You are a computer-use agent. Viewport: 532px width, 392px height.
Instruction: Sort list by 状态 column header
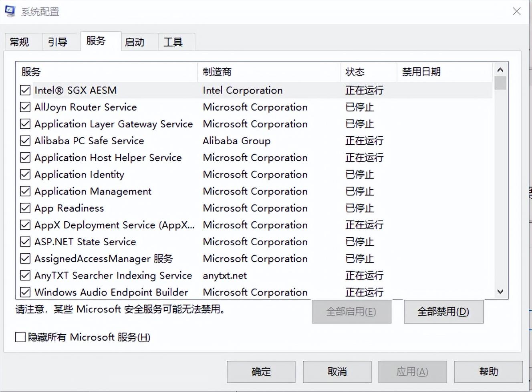coord(368,72)
